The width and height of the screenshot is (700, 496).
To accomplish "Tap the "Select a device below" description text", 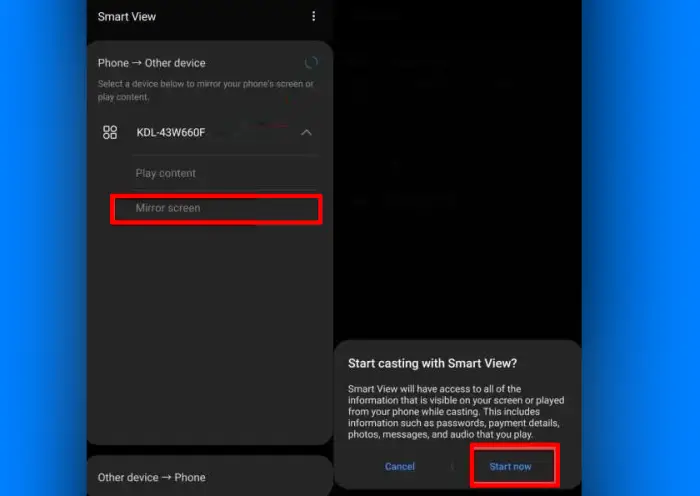I will 206,90.
